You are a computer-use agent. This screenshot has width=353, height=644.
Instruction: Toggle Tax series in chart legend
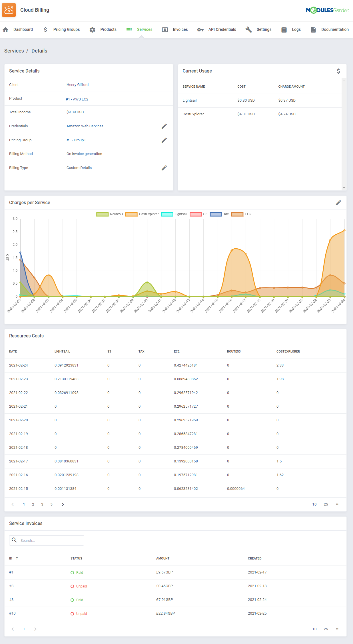pos(219,214)
